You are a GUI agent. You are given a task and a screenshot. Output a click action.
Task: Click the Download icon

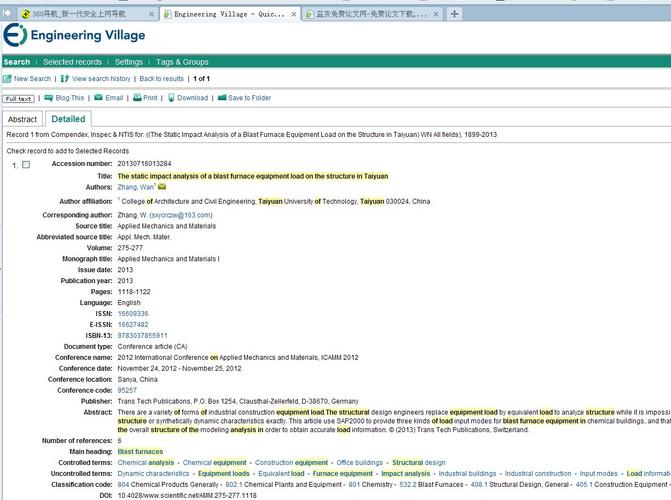pos(171,98)
